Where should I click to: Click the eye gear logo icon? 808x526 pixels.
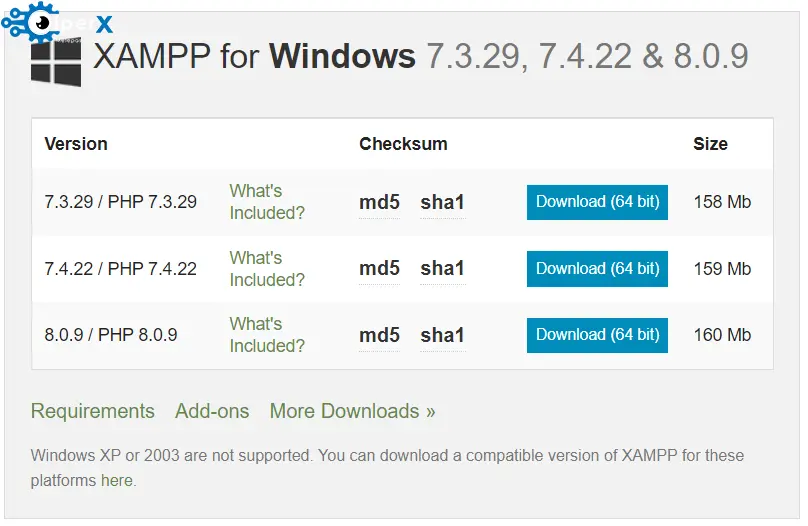pyautogui.click(x=42, y=20)
